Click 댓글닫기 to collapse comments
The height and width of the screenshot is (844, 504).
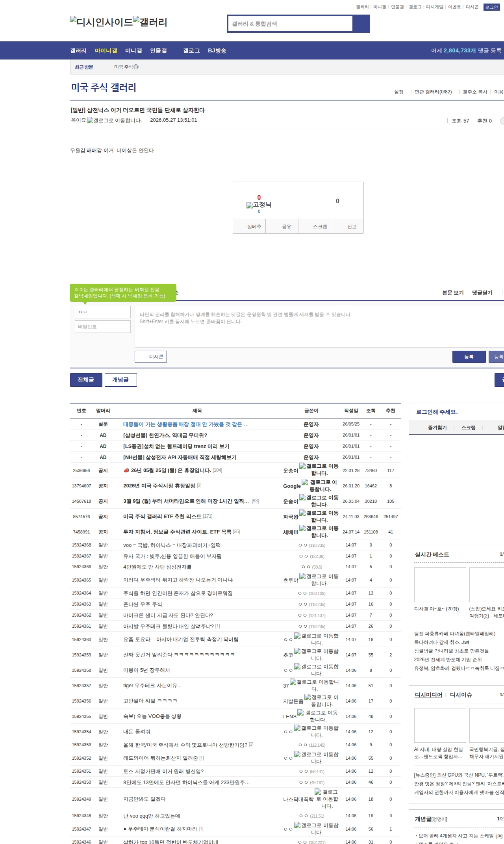[x=482, y=293]
